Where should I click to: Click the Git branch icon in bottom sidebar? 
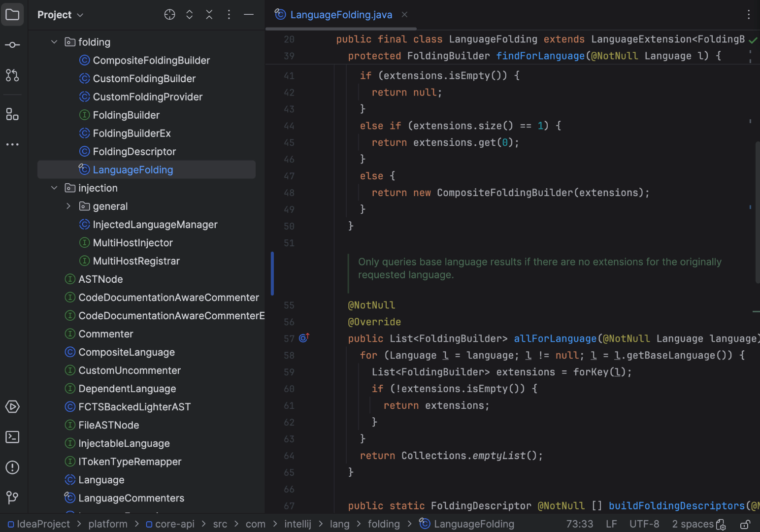pyautogui.click(x=12, y=498)
